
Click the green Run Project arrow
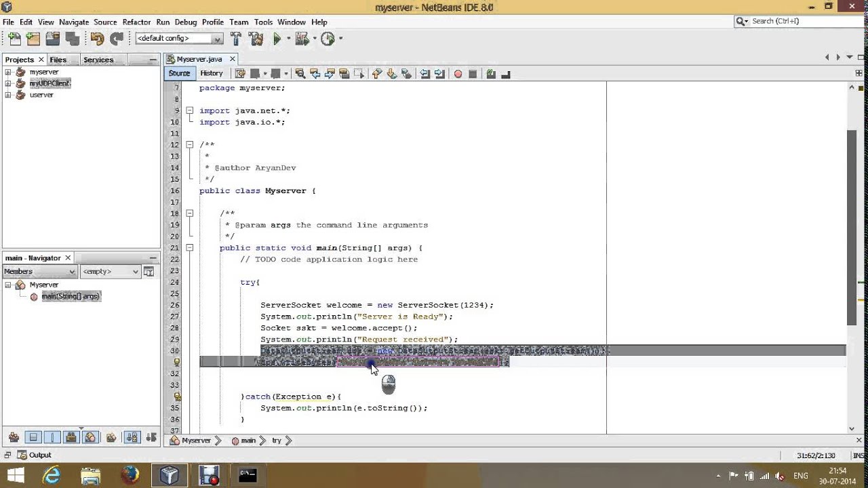tap(277, 39)
